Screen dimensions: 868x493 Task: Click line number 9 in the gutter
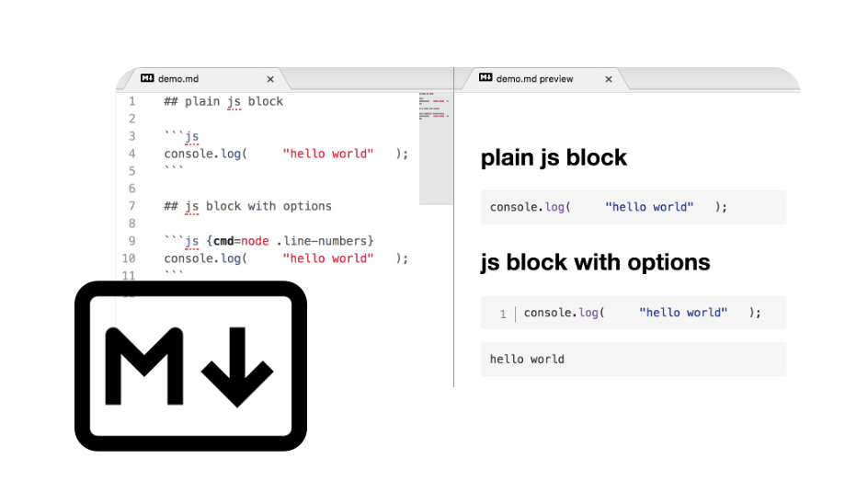pos(131,241)
